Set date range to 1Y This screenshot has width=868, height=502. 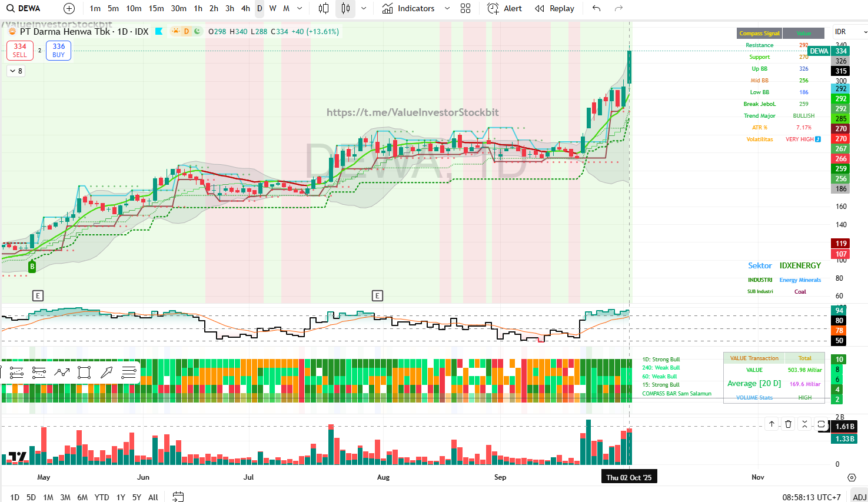pos(121,497)
